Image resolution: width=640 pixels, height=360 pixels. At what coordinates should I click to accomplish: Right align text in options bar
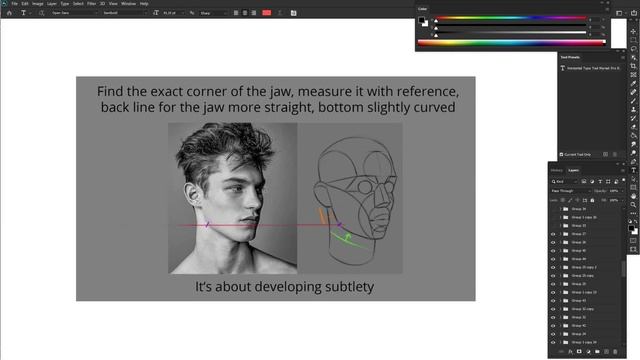click(x=254, y=13)
